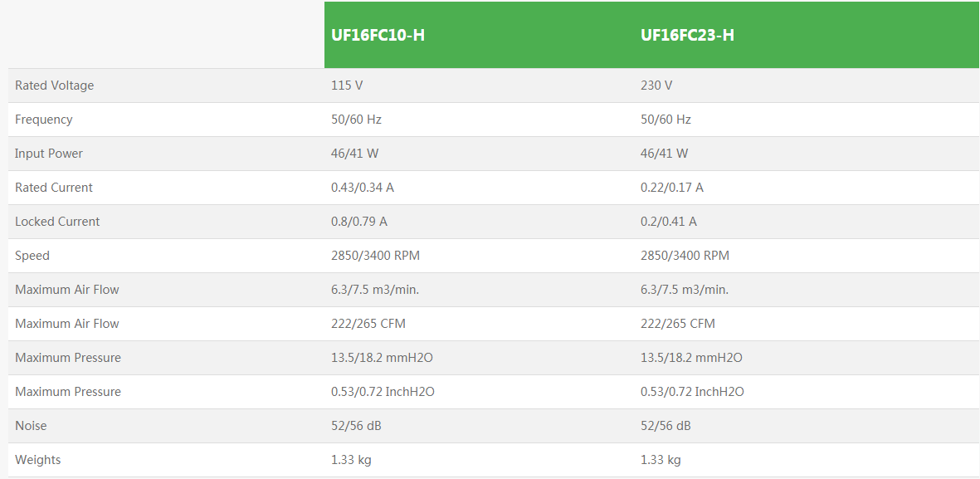Click the 0.2/0.41 A locked current value
Image resolution: width=980 pixels, height=479 pixels.
[x=669, y=222]
